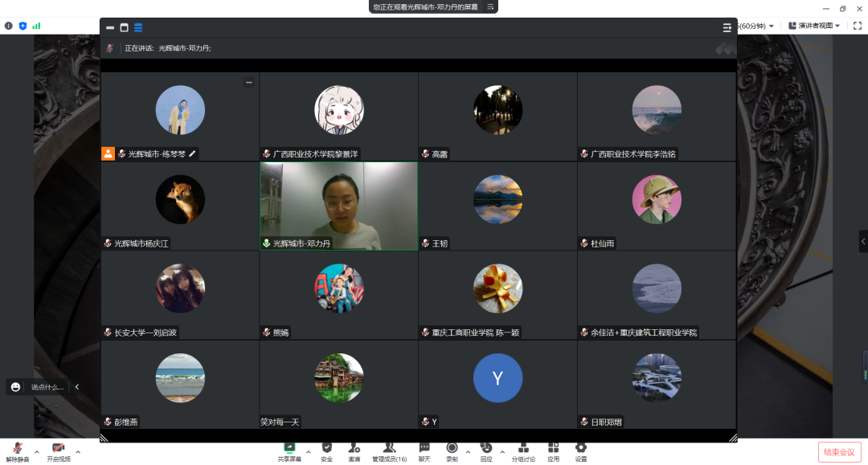Click the window-mode icon in shared window header

(x=124, y=27)
